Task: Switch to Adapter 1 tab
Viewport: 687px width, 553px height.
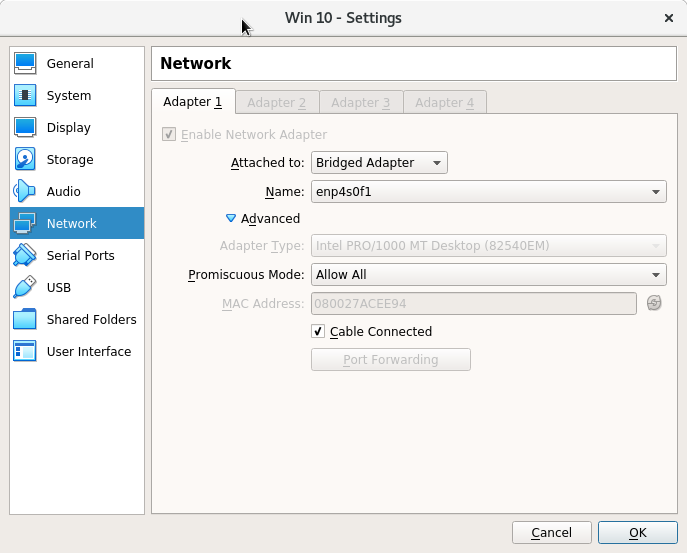Action: point(193,102)
